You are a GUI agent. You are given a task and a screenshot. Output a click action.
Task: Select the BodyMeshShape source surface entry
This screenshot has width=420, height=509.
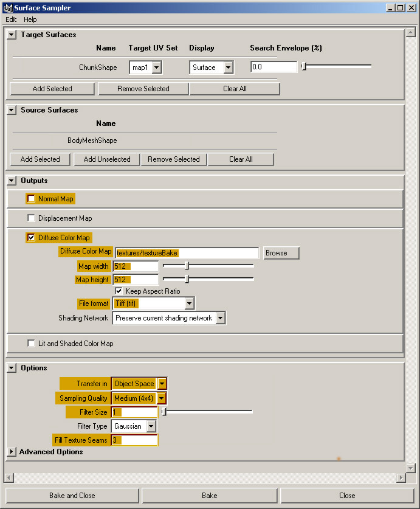coord(92,140)
